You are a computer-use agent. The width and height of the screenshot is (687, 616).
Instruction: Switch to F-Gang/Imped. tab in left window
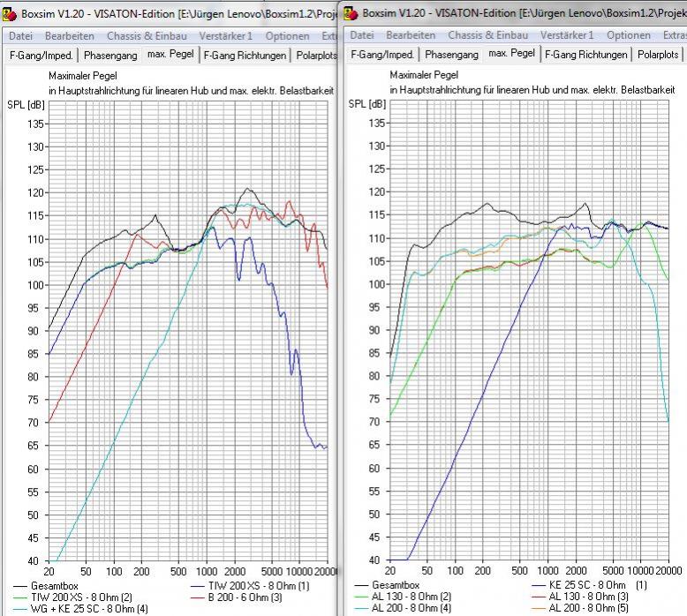(x=42, y=56)
